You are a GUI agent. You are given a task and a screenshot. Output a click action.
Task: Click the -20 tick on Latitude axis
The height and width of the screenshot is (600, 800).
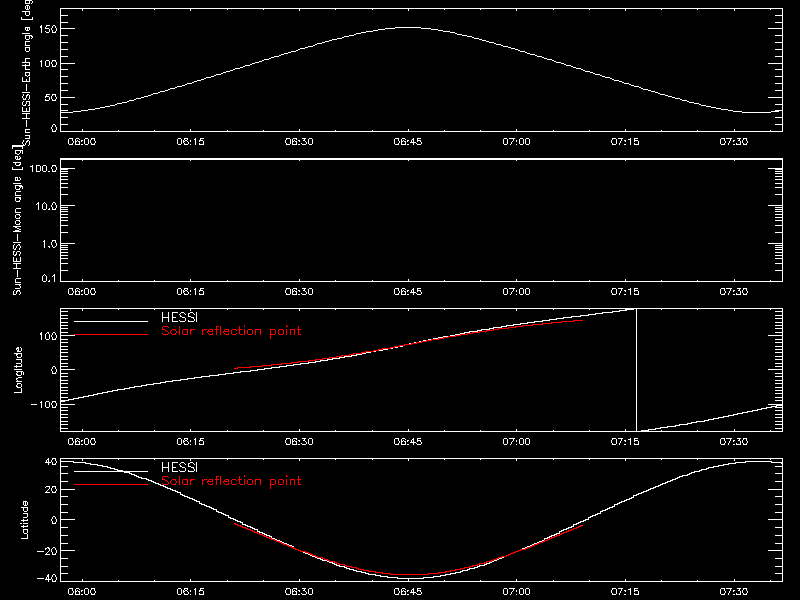[47, 551]
